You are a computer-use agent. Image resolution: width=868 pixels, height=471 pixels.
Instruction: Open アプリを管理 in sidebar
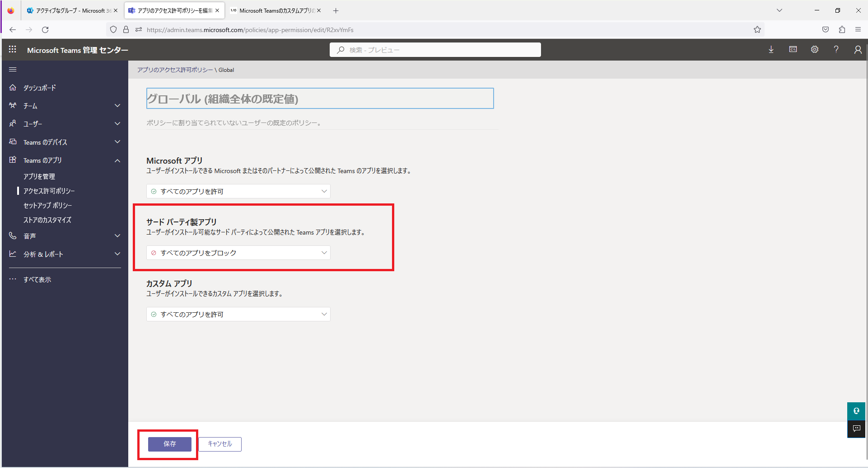tap(39, 176)
